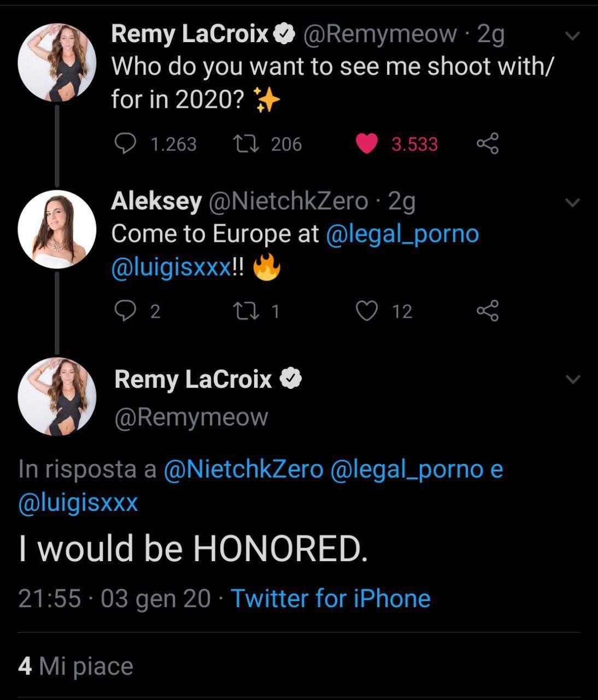Retweet the tweet with 206 retweets

click(241, 144)
